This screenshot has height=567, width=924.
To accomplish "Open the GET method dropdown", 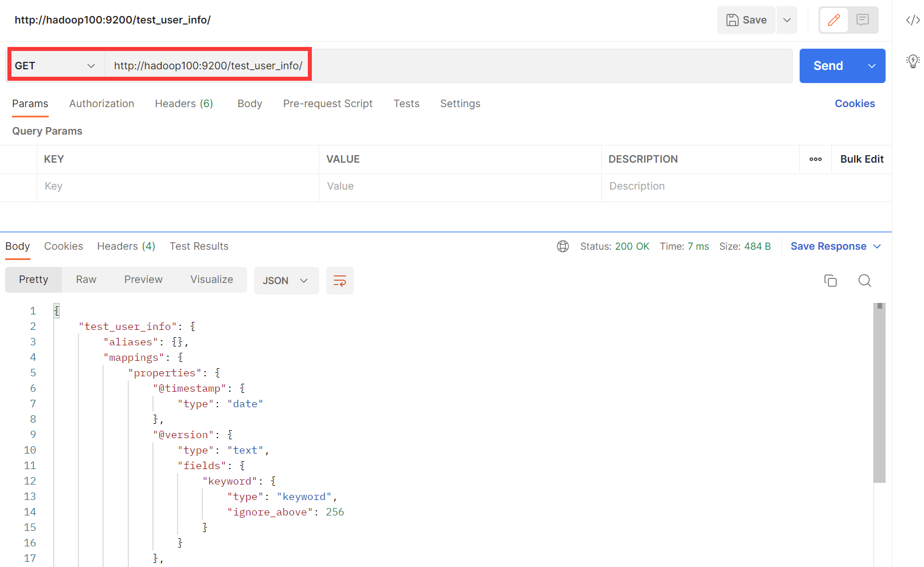I will (x=54, y=65).
